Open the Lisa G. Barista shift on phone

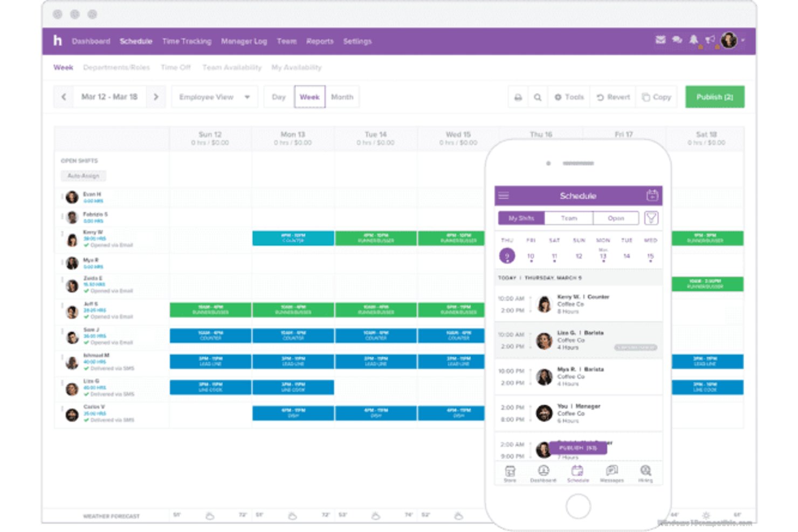point(578,340)
